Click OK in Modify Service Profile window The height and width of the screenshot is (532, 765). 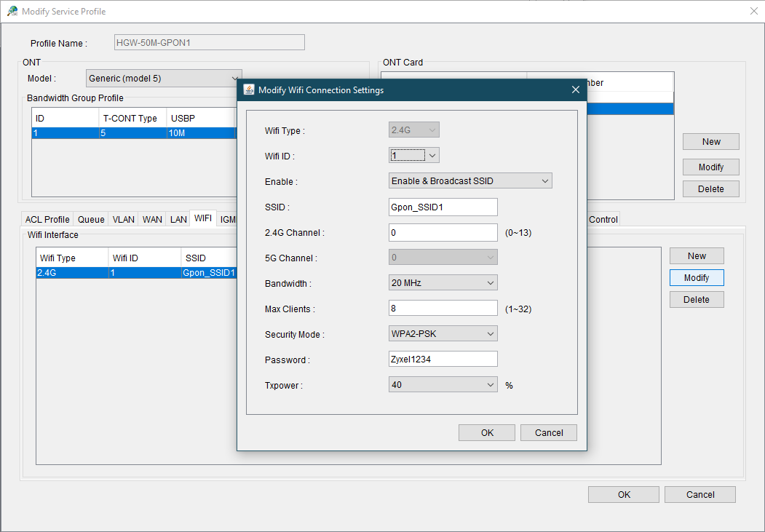coord(624,494)
